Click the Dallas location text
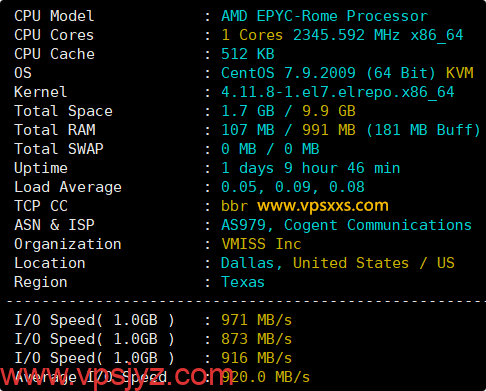 click(251, 263)
